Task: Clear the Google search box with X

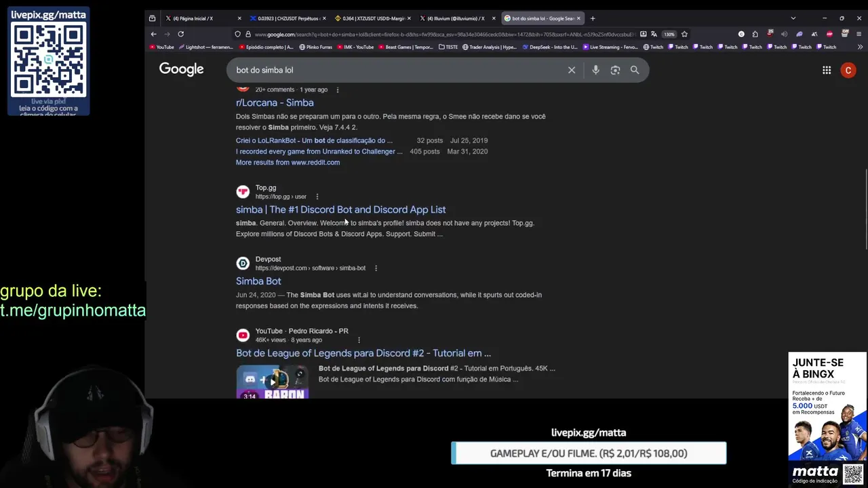Action: pyautogui.click(x=572, y=70)
